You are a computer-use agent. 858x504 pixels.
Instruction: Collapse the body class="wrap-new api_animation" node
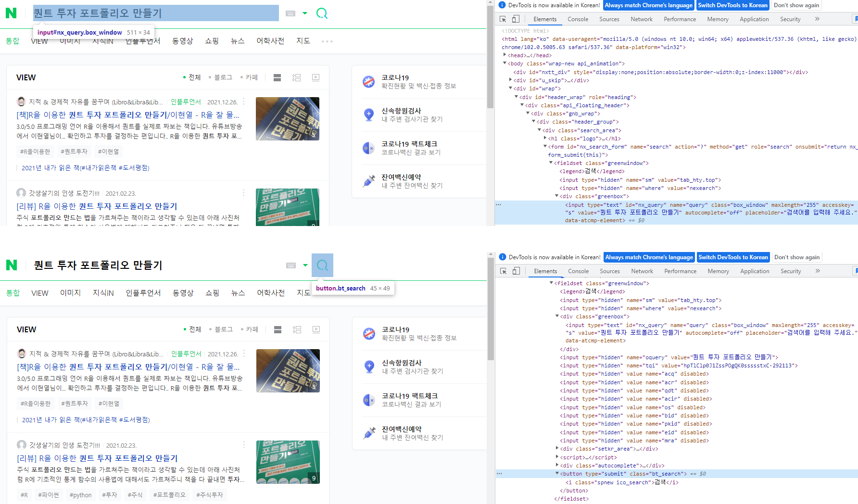coord(505,63)
